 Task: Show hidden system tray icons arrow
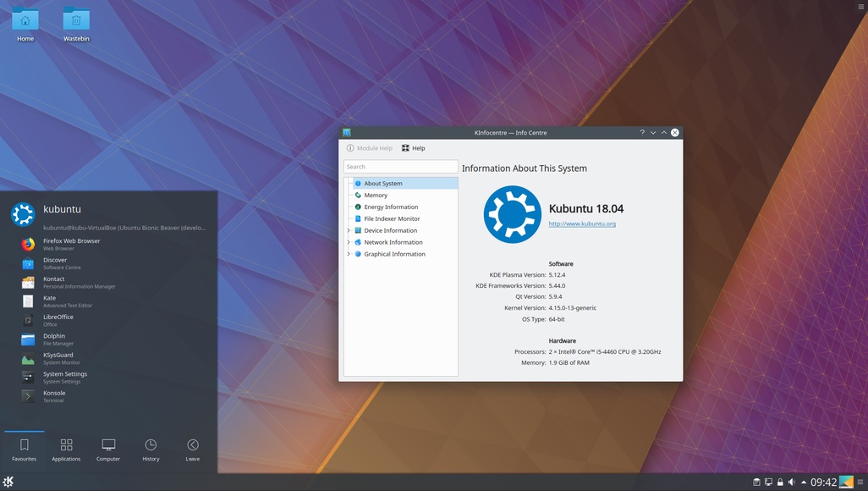[x=803, y=483]
